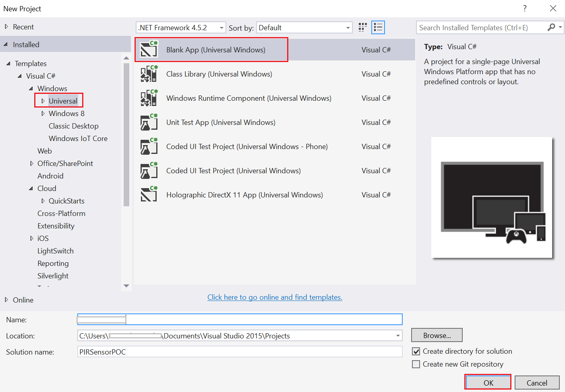565x392 pixels.
Task: Collapse the Visual C# tree node
Action: (20, 76)
